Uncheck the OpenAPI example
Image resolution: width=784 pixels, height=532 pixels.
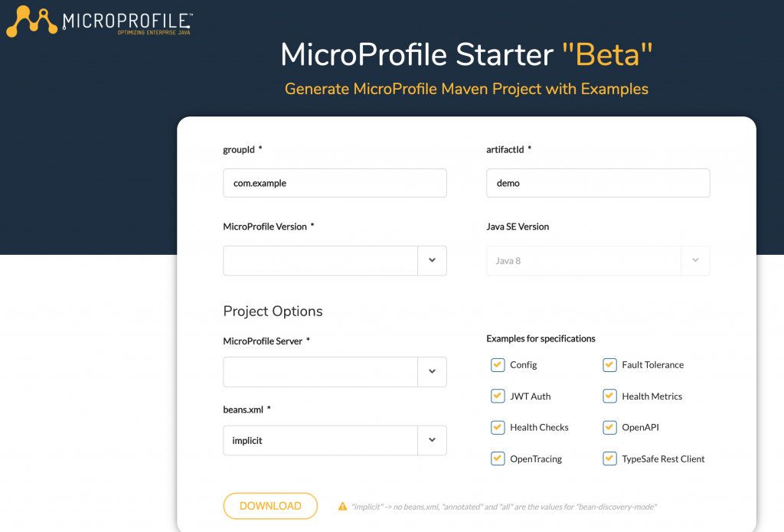pos(609,427)
